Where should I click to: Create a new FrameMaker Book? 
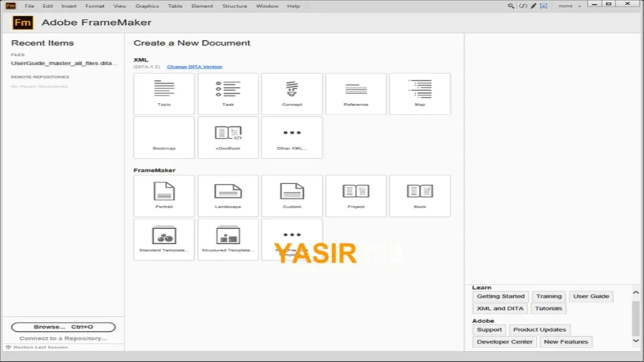click(419, 196)
